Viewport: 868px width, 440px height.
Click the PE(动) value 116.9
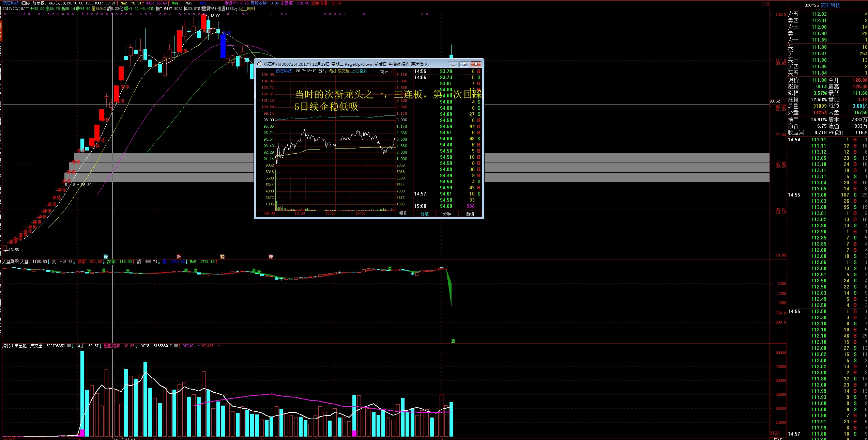pos(861,132)
